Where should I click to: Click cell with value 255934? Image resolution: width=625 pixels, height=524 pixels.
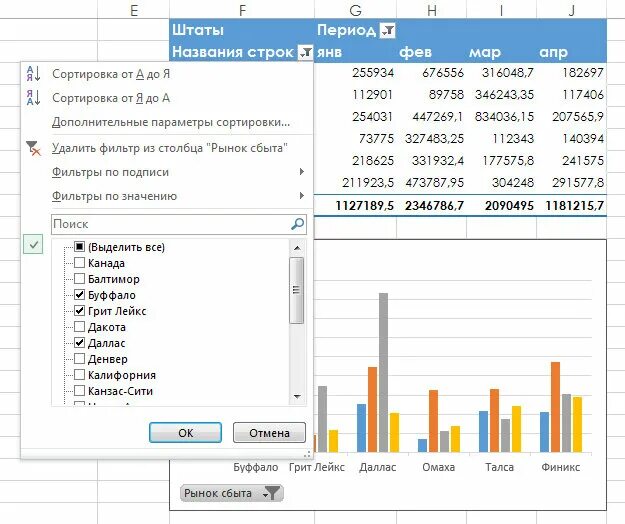[355, 73]
